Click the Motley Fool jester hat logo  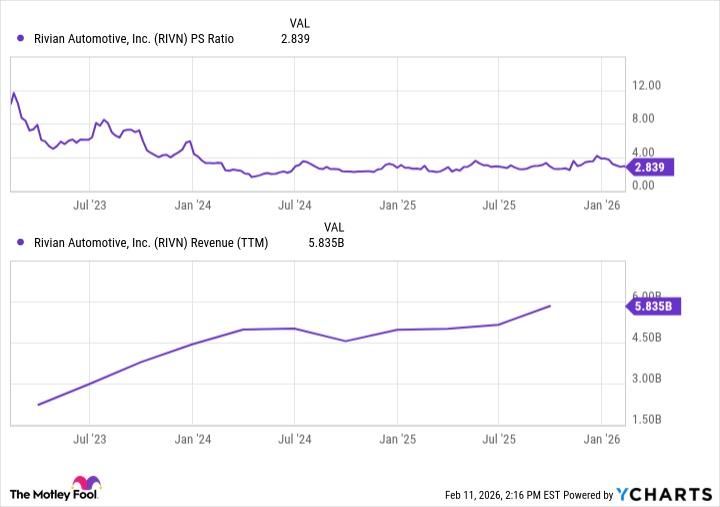[x=22, y=493]
